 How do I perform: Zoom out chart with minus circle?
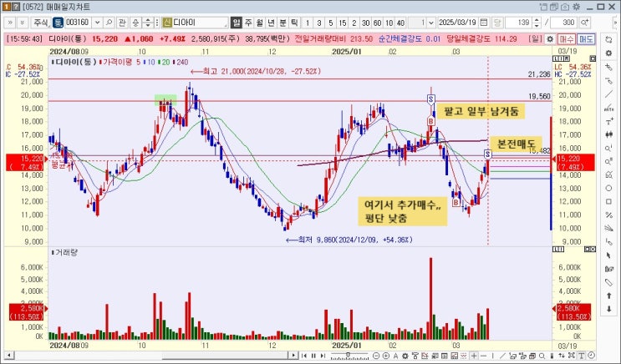[376, 356]
